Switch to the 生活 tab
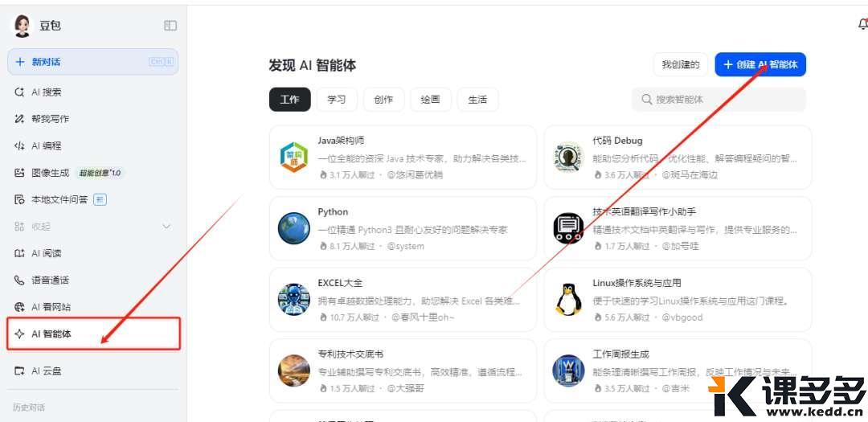The image size is (868, 422). pos(477,100)
